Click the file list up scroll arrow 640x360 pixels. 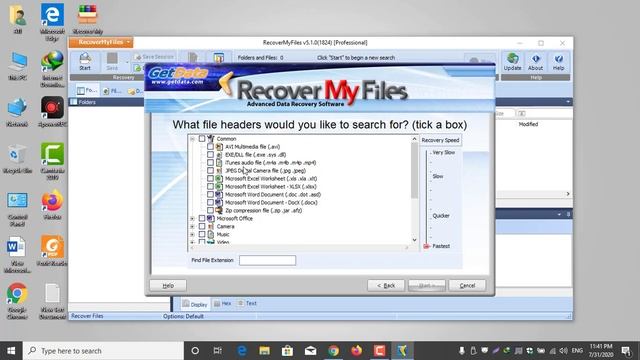tap(415, 139)
